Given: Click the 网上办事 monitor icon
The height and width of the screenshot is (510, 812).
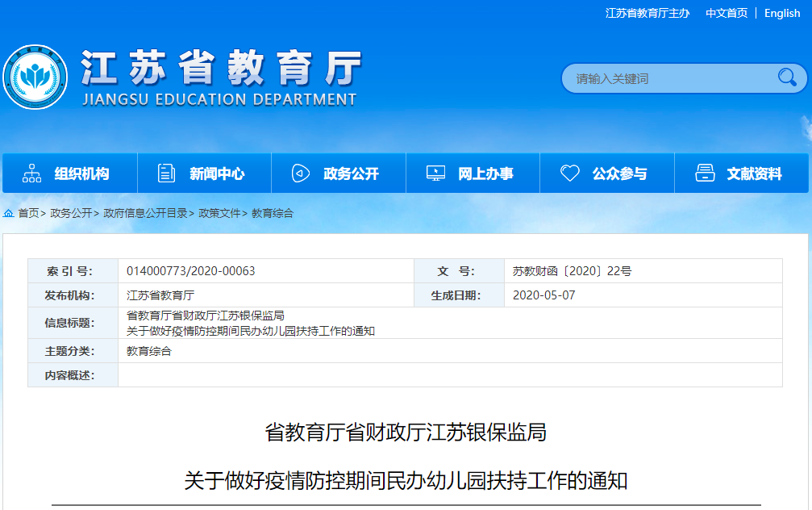Looking at the screenshot, I should [x=435, y=173].
